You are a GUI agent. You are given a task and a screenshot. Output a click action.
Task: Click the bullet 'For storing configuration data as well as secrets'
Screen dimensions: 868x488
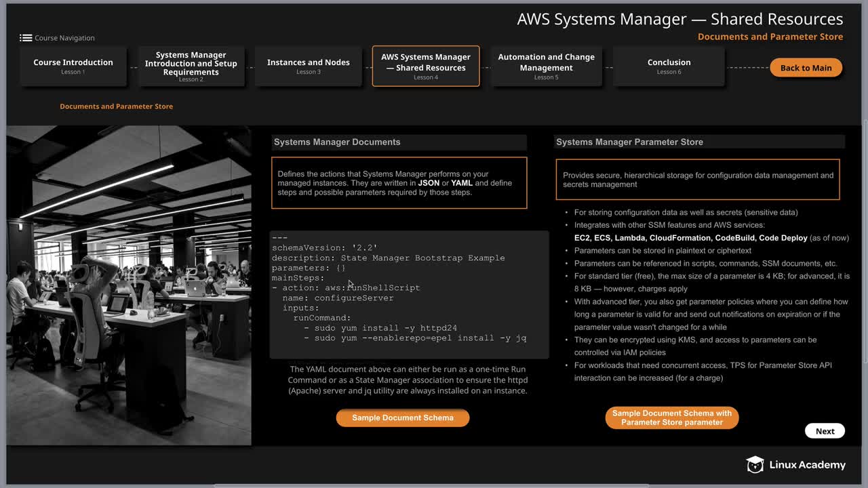click(686, 212)
